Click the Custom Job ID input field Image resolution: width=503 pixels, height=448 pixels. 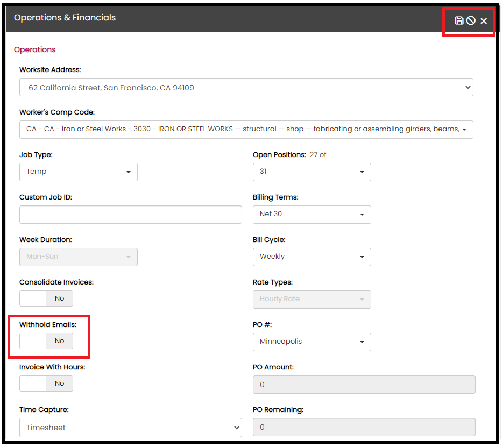click(131, 215)
